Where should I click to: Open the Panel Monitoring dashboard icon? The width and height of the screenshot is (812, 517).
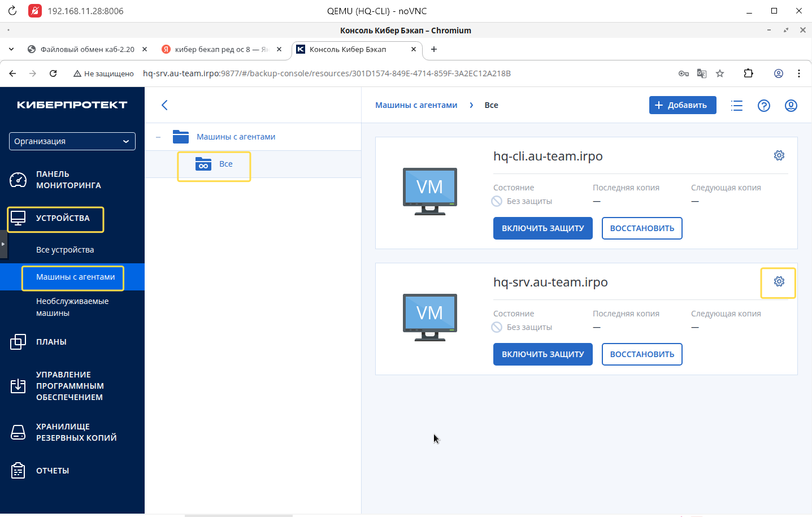18,180
